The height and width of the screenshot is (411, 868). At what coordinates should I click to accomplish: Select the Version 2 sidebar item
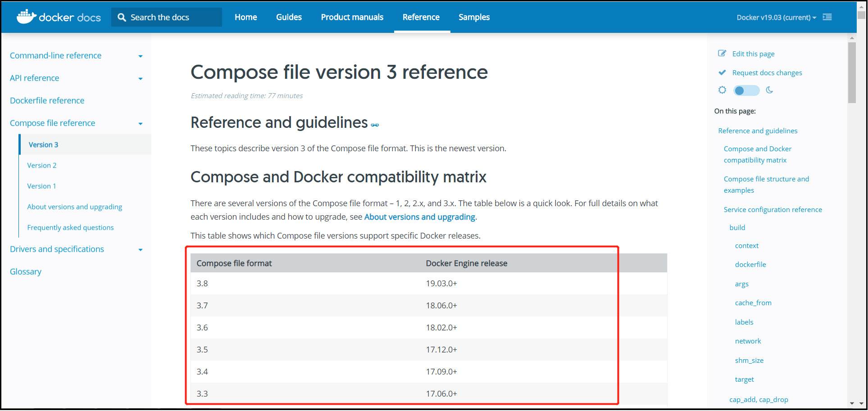coord(42,165)
